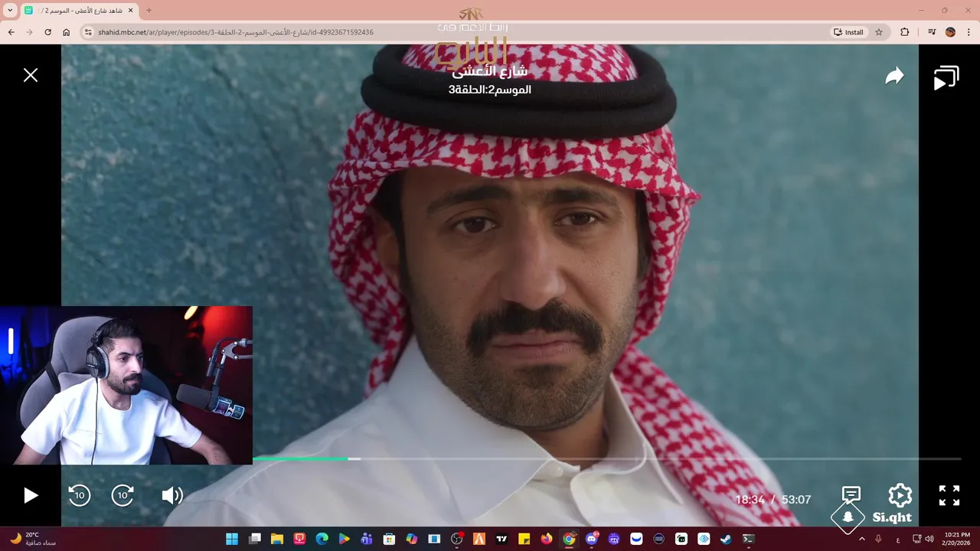Open Discord from the taskbar

[591, 539]
